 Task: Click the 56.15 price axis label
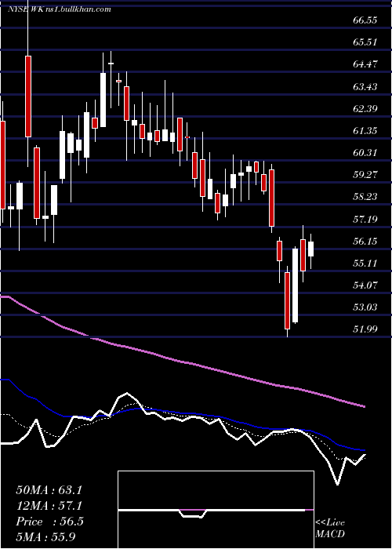click(x=365, y=242)
